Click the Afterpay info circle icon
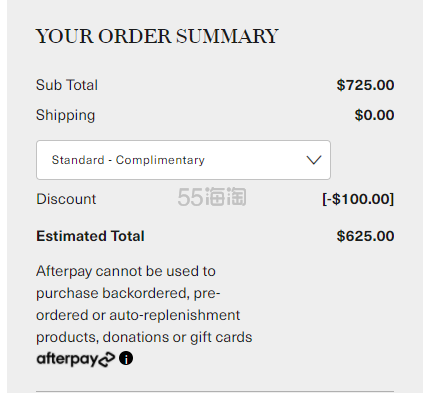Screen dimensions: 425x393 pyautogui.click(x=126, y=359)
